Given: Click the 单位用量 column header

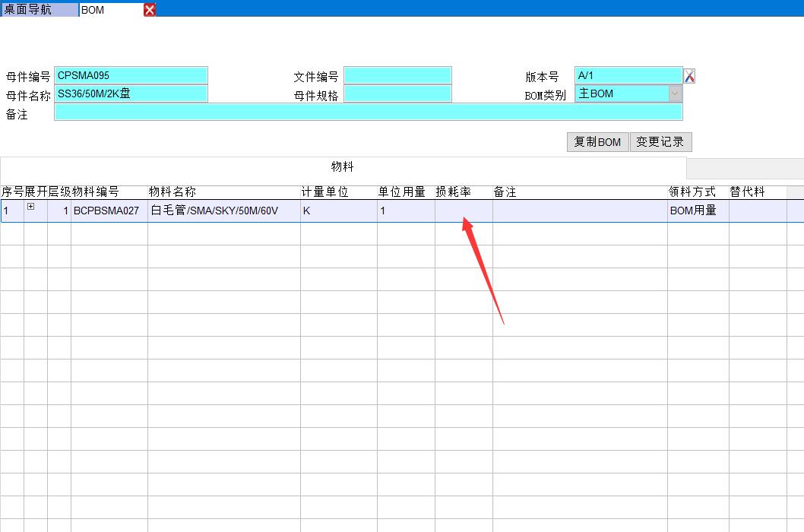Looking at the screenshot, I should [402, 192].
